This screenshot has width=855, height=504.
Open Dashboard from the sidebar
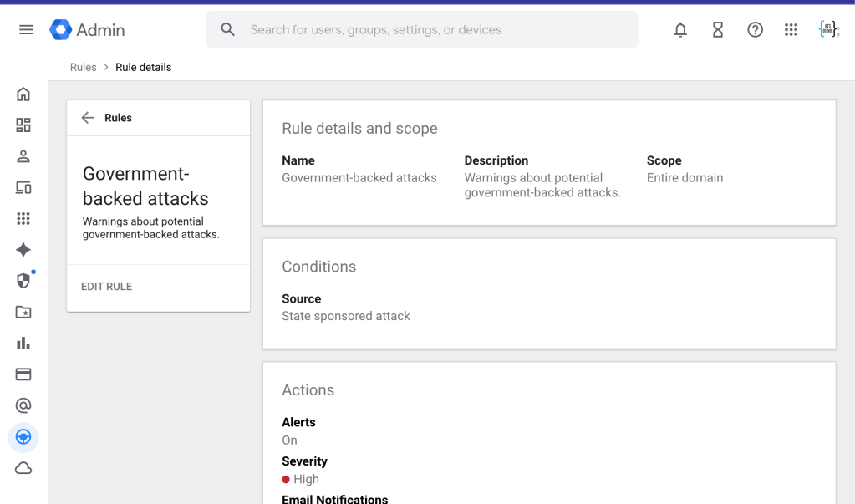[23, 125]
